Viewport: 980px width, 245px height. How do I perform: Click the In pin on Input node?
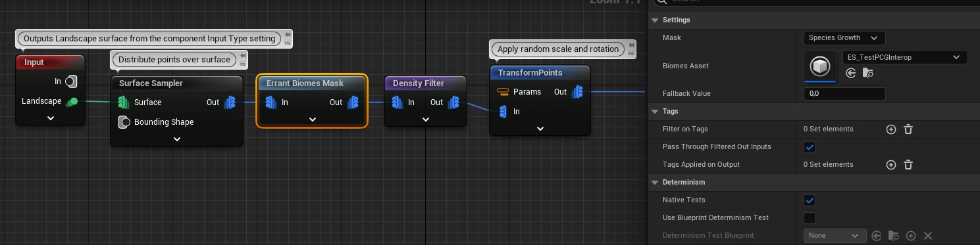click(x=72, y=81)
